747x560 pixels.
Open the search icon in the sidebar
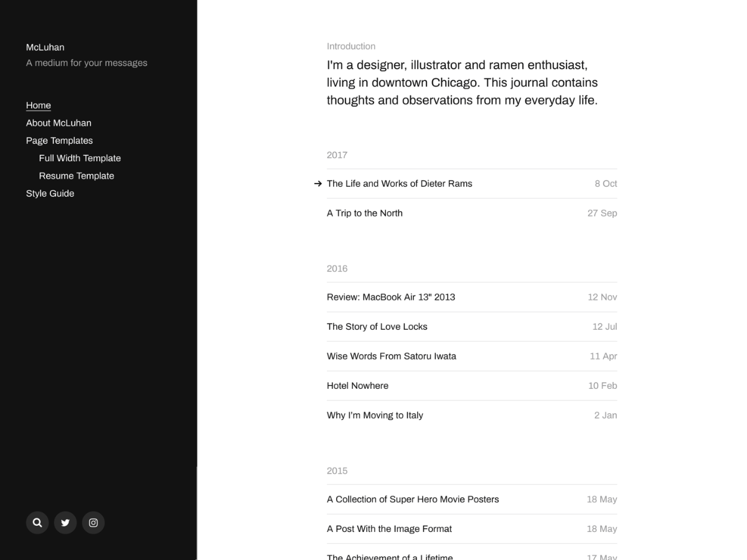coord(37,523)
